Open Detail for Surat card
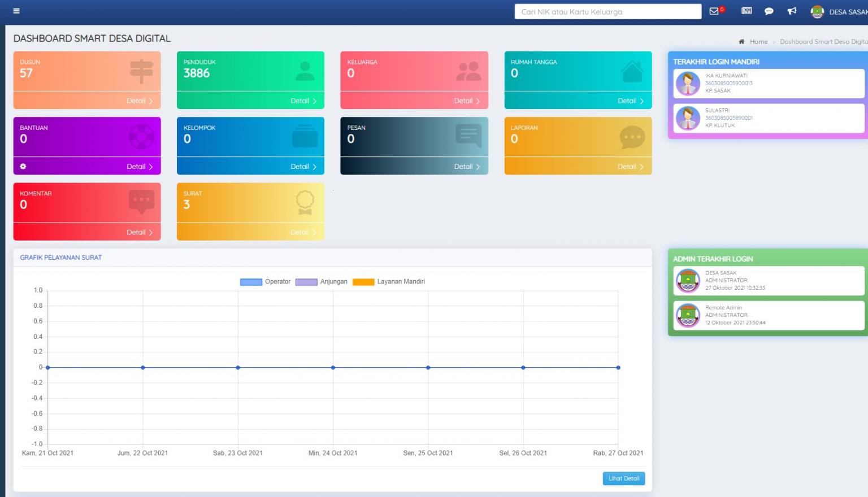This screenshot has height=497, width=868. (303, 232)
